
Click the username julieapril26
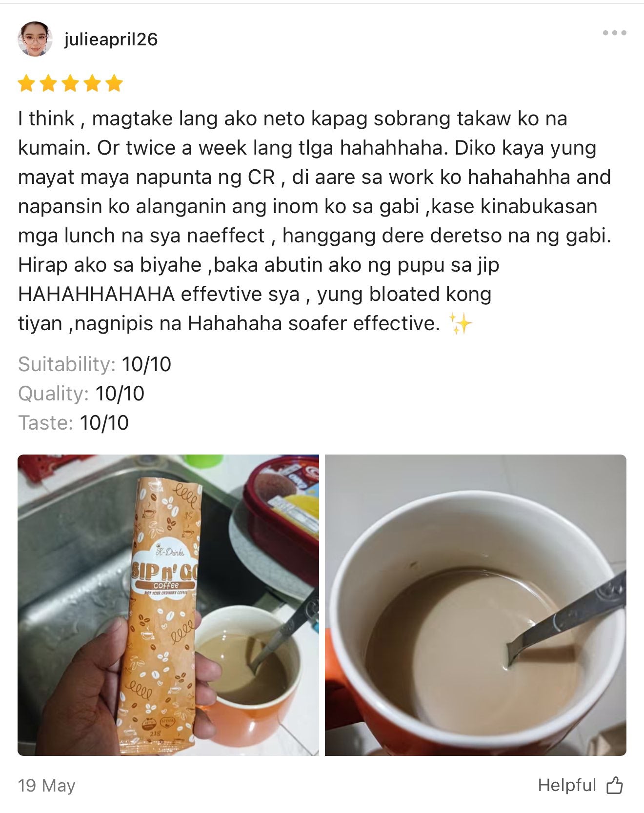coord(111,39)
